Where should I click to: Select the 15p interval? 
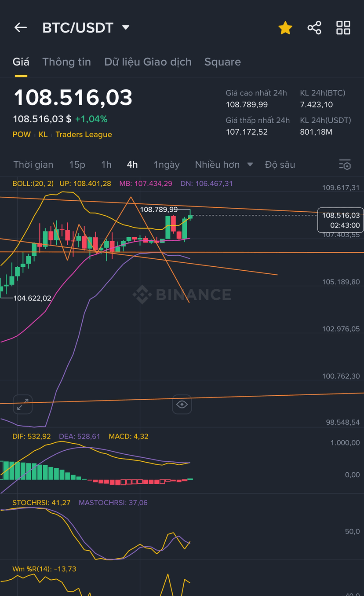[77, 165]
